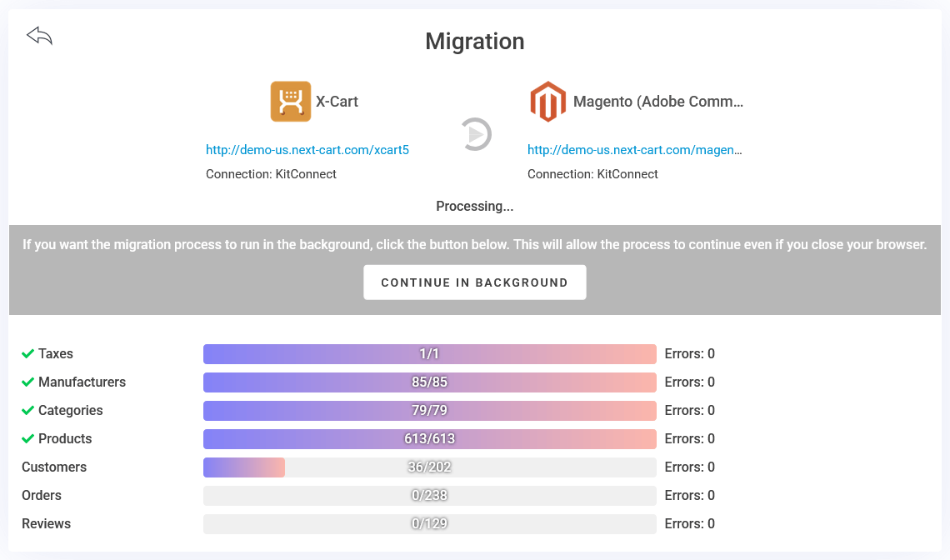Click the X-Cart logo icon

[291, 101]
